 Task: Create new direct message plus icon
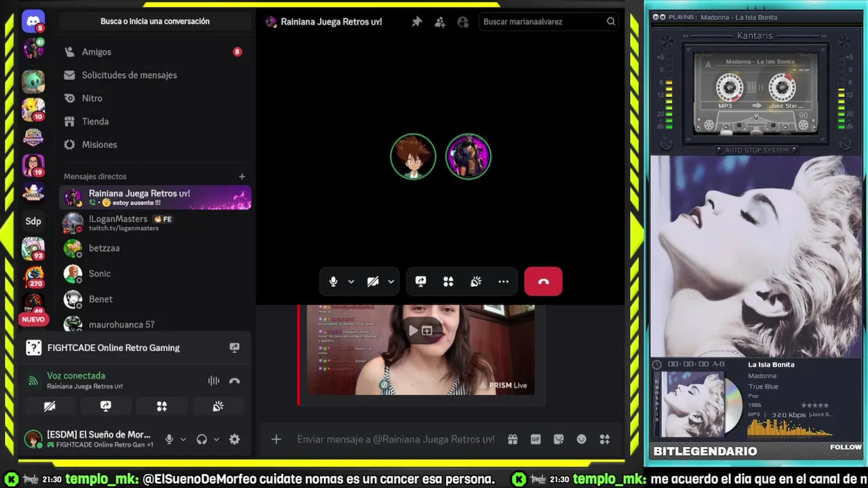[241, 176]
